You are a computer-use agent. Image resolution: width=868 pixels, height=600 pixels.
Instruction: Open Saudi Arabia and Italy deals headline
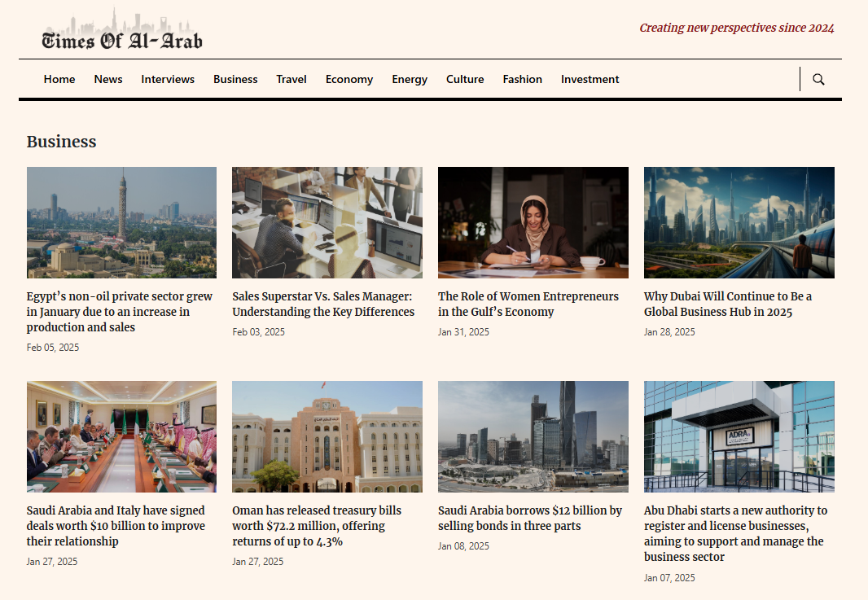[116, 526]
